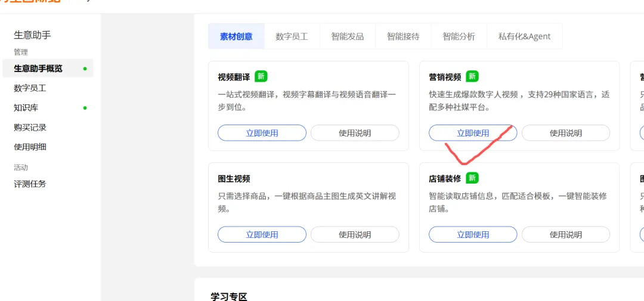
Task: Click the 活动 group label in the sidebar
Action: [x=21, y=167]
